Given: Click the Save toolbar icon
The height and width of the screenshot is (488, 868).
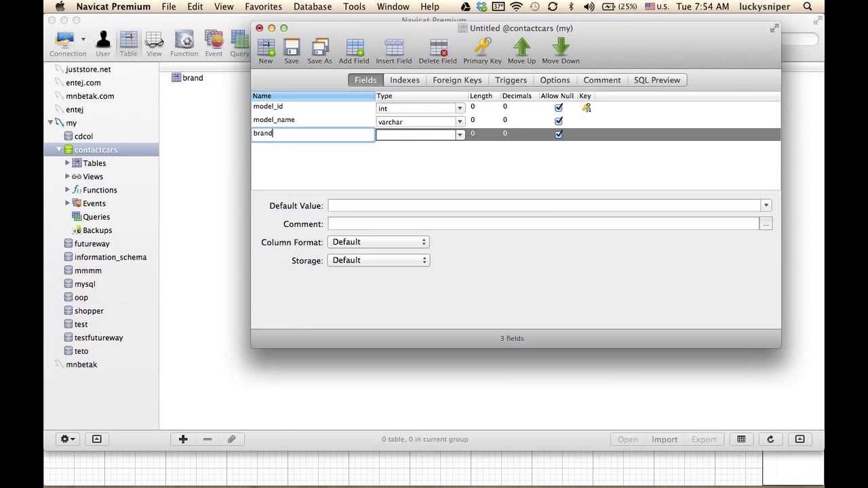Looking at the screenshot, I should pyautogui.click(x=292, y=47).
